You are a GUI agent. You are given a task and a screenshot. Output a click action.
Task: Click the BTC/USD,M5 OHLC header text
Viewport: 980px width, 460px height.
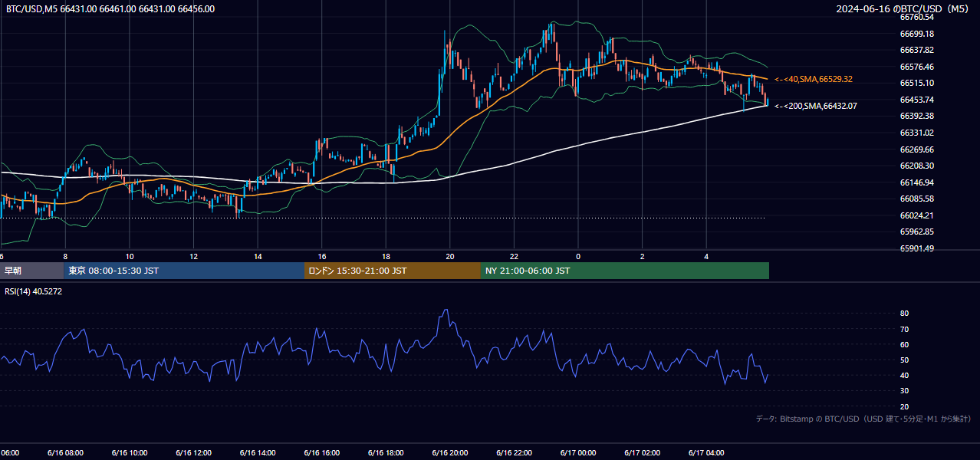[x=110, y=9]
